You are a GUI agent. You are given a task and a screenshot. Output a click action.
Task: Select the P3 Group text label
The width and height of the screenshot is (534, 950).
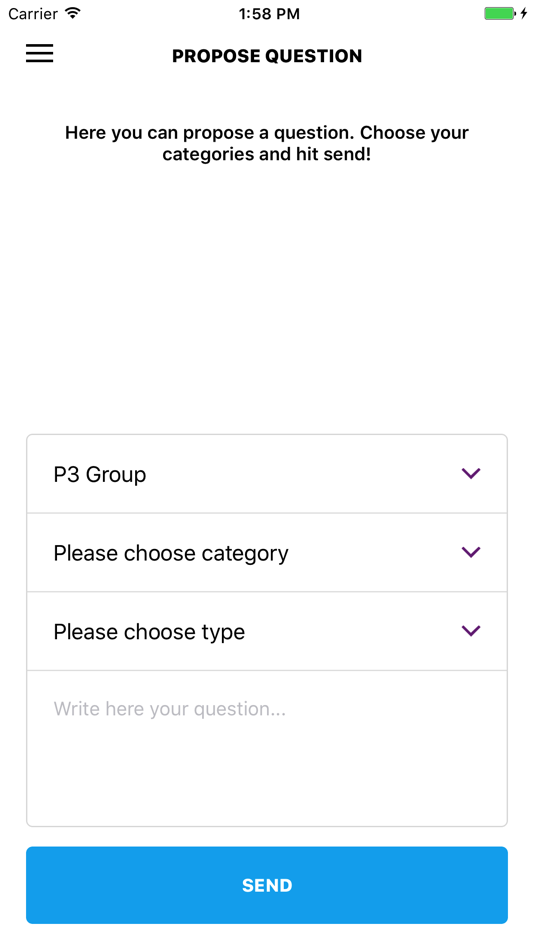click(x=100, y=474)
